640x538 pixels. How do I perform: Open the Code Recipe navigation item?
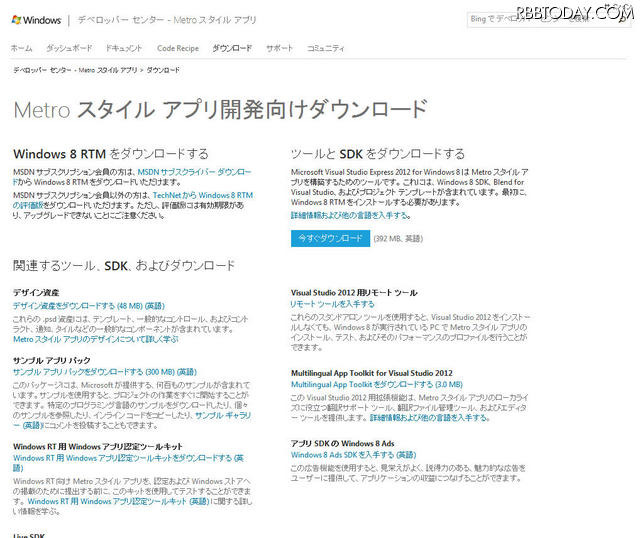click(x=178, y=48)
